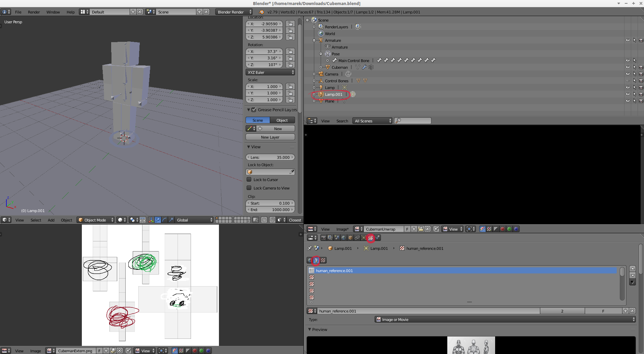This screenshot has width=644, height=354.
Task: Open the Render Layers properties tab
Action: tap(330, 238)
